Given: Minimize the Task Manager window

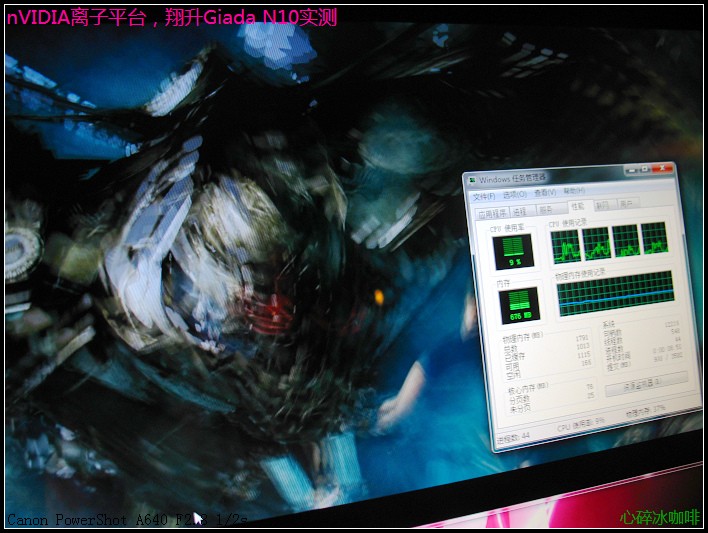Looking at the screenshot, I should (x=632, y=170).
